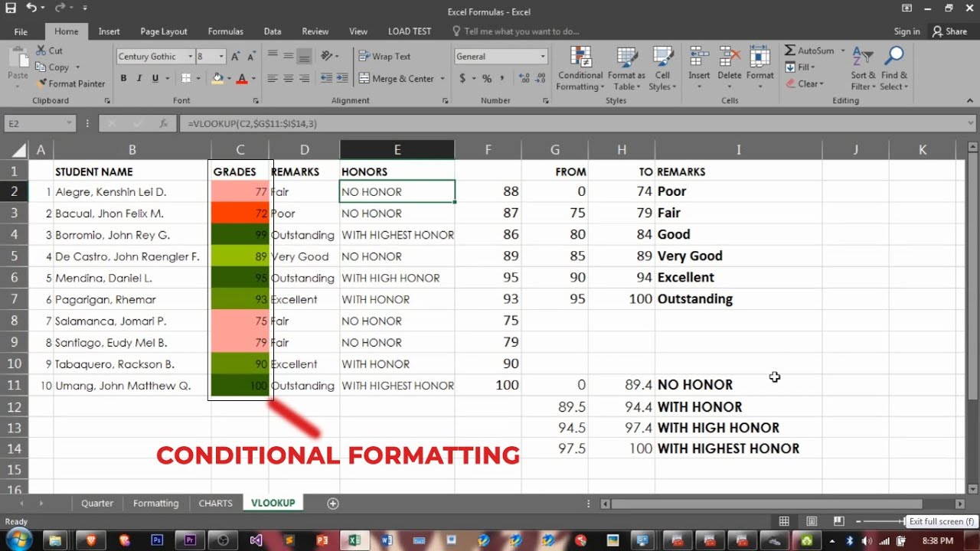Open Find & Select menu

tap(893, 69)
